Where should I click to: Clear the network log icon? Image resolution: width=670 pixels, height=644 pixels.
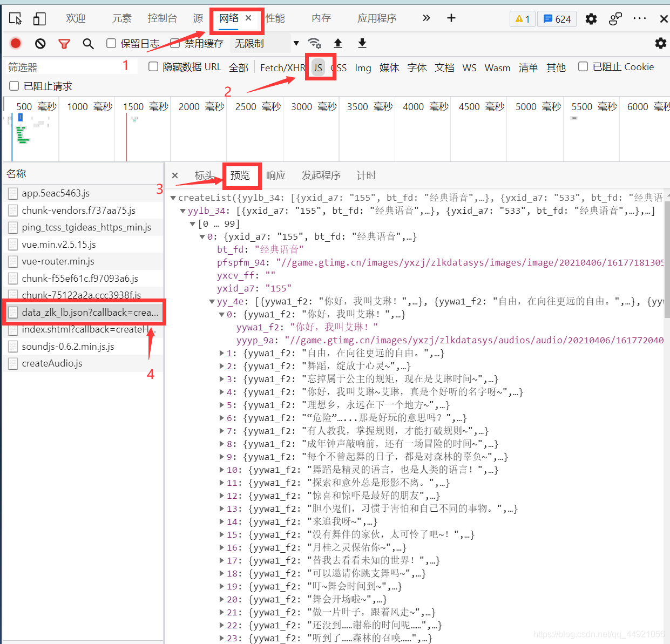pyautogui.click(x=40, y=43)
